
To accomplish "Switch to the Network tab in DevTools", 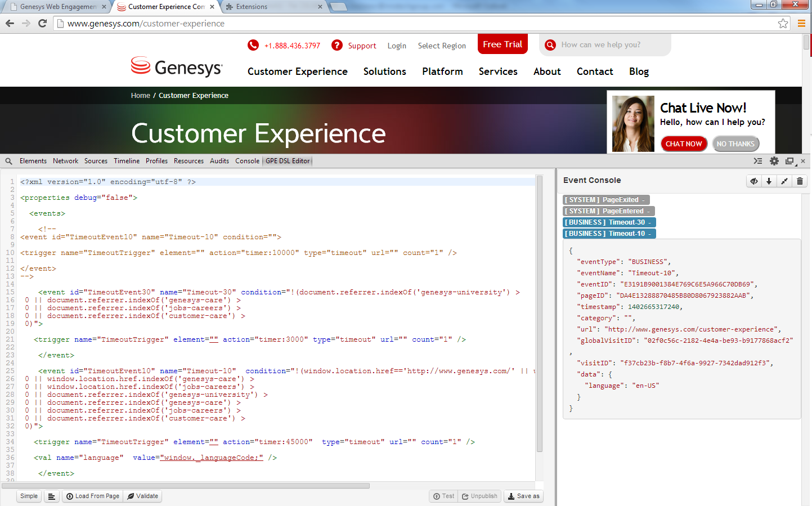I will (x=65, y=161).
